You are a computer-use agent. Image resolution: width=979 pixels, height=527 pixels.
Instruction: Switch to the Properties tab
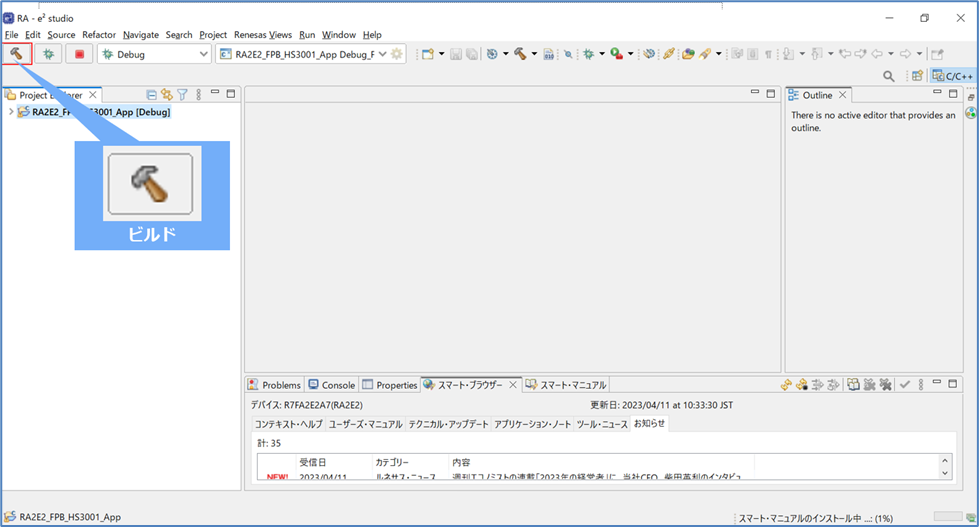pos(390,385)
